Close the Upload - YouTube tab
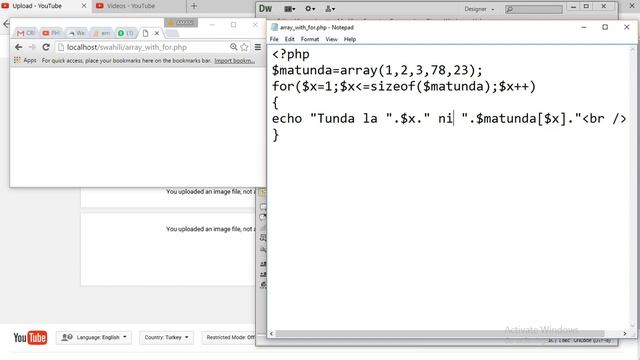Viewport: 640px width, 360px height. [84, 6]
